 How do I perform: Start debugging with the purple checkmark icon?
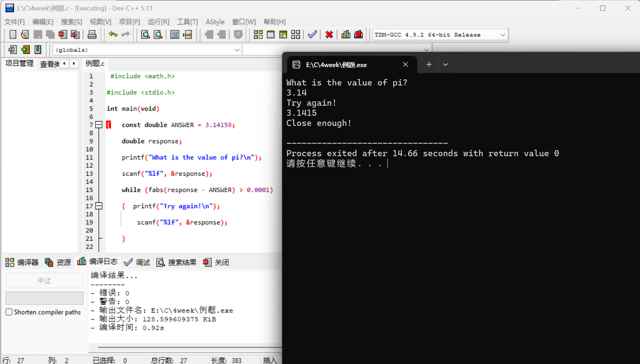312,35
